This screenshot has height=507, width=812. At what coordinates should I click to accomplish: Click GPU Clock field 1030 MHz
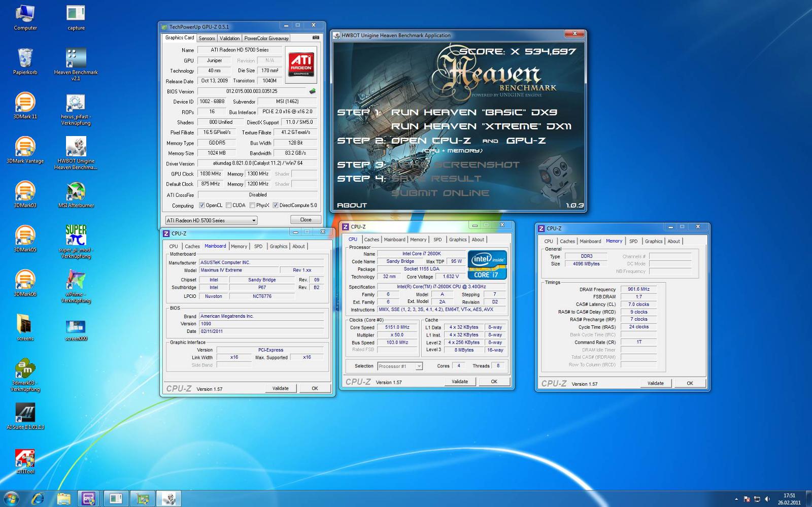[x=210, y=174]
